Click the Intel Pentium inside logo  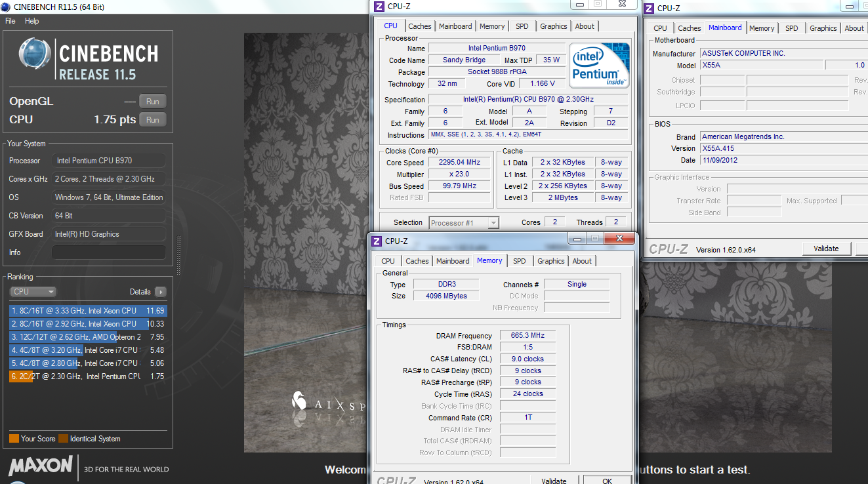point(599,65)
